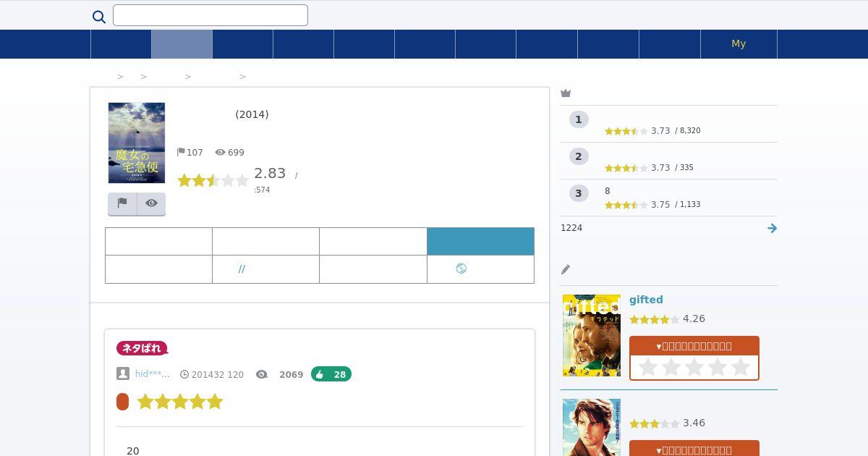Click the orange badge before review stars

point(123,402)
